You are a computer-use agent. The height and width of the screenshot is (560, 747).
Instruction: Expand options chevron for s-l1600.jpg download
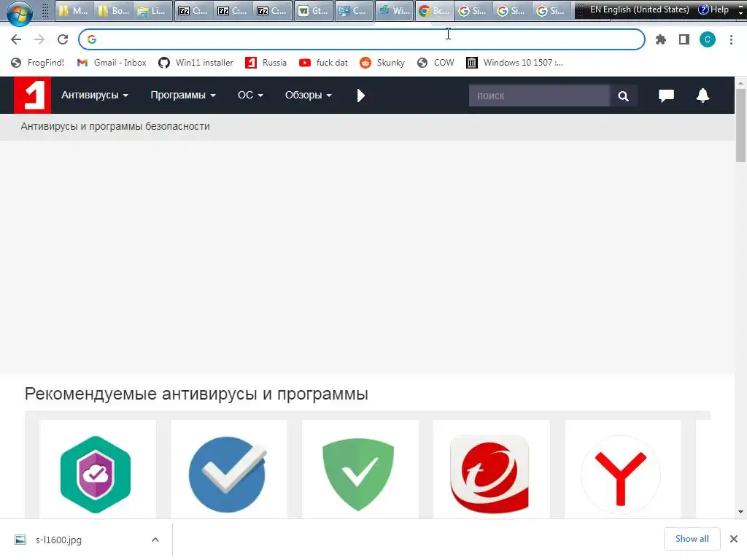click(x=155, y=540)
